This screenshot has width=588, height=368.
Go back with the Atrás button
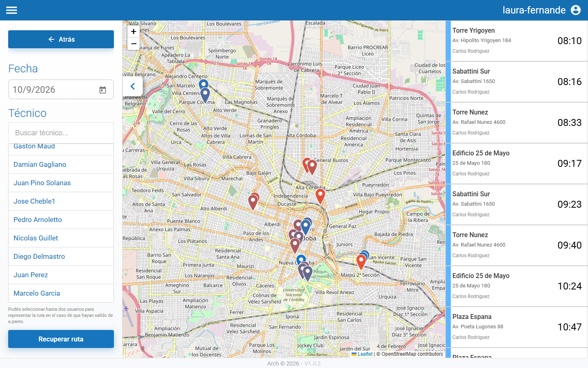click(61, 39)
